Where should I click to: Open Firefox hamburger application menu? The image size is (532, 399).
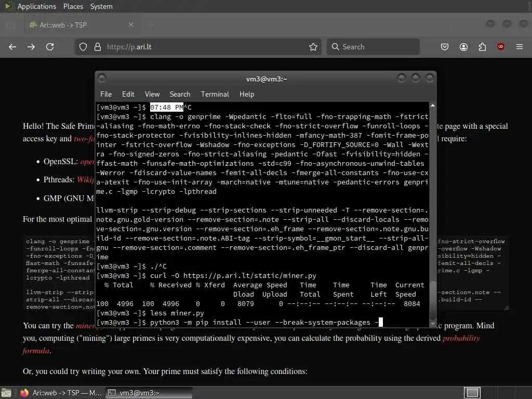point(520,47)
